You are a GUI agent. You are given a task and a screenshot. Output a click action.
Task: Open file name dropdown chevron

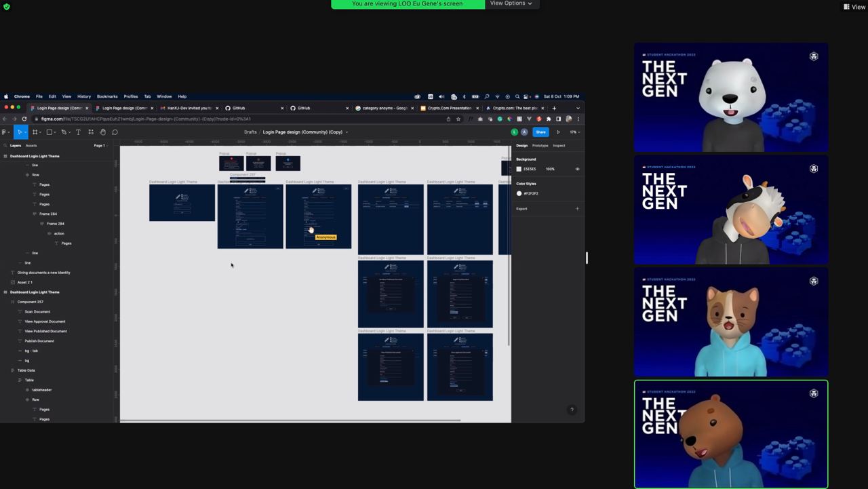(347, 132)
